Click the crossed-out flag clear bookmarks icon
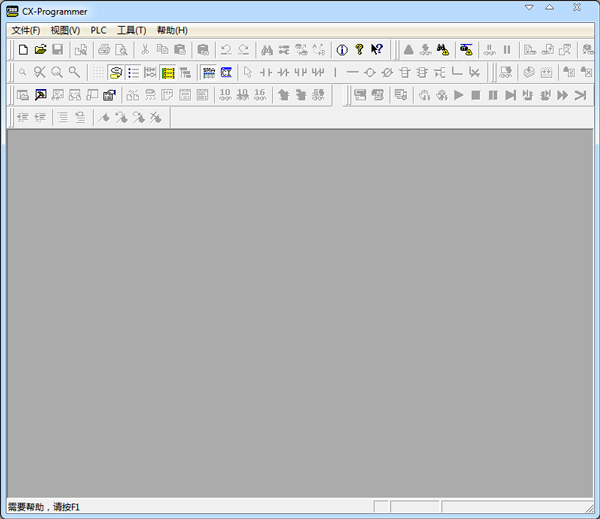 156,118
